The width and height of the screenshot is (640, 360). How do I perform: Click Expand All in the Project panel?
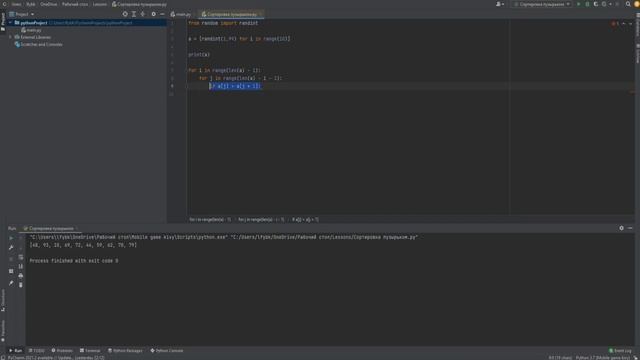[x=134, y=14]
